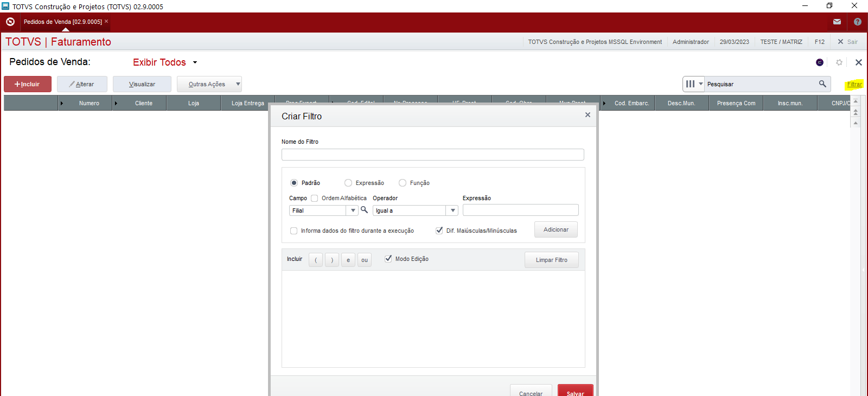Click the Nome do Filtro input field
This screenshot has height=396, width=868.
click(432, 155)
